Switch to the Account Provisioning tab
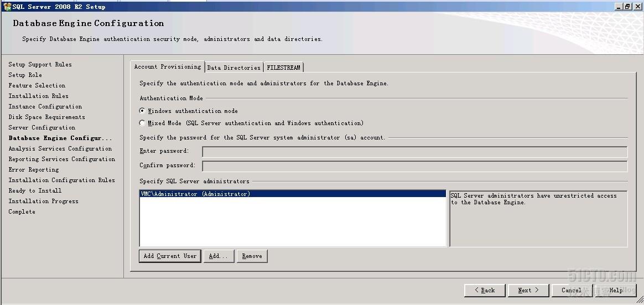Image resolution: width=644 pixels, height=305 pixels. (168, 66)
